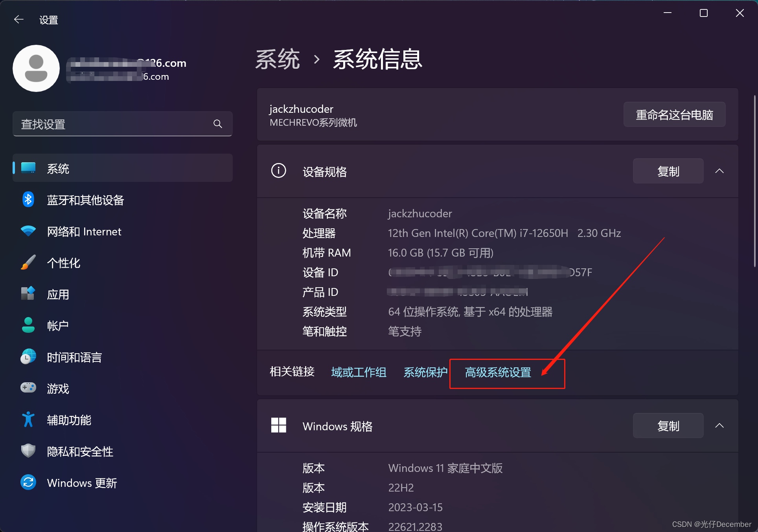The image size is (758, 532).
Task: Open 高级系统设置 link
Action: 497,372
